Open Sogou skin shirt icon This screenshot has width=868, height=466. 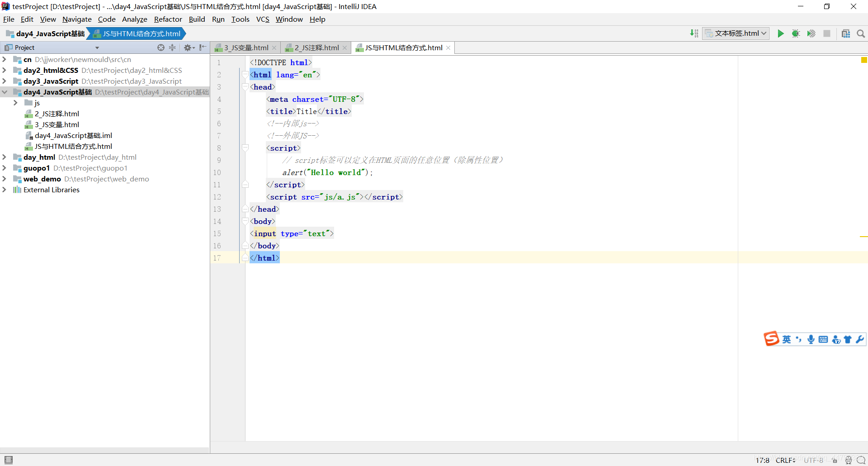848,339
